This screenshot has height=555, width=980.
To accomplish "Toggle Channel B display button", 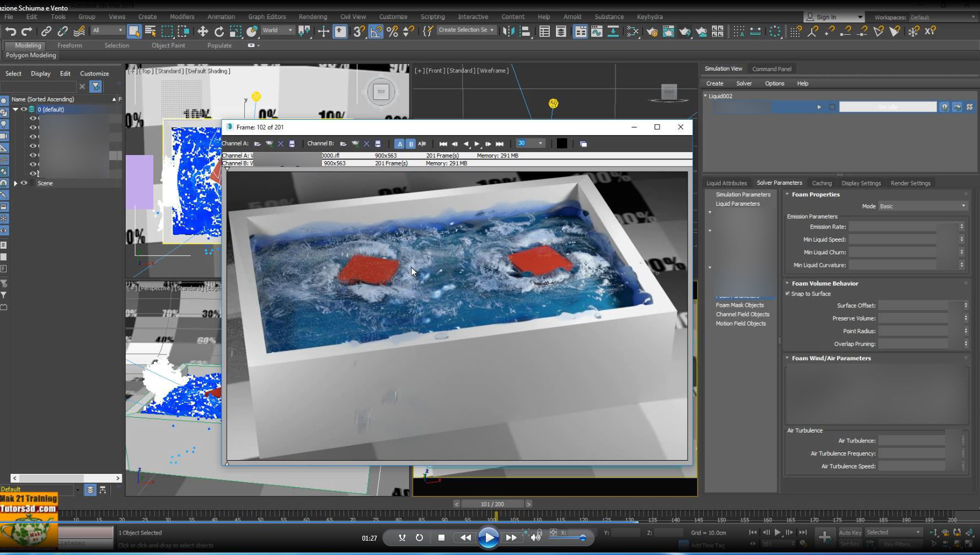I will [411, 144].
